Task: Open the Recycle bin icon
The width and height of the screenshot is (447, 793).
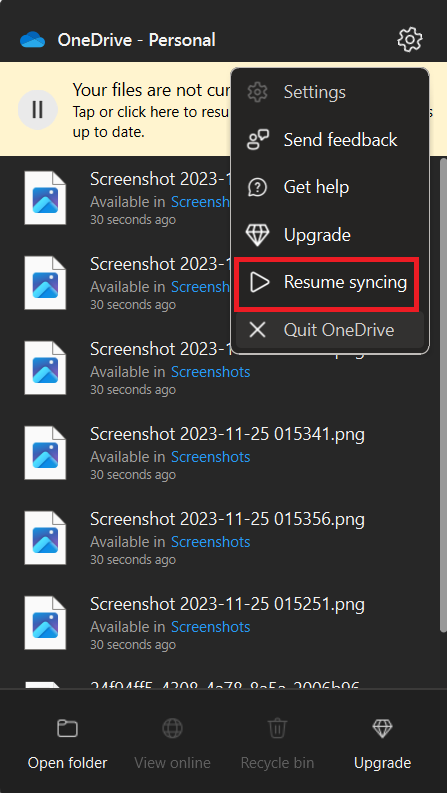Action: [277, 729]
